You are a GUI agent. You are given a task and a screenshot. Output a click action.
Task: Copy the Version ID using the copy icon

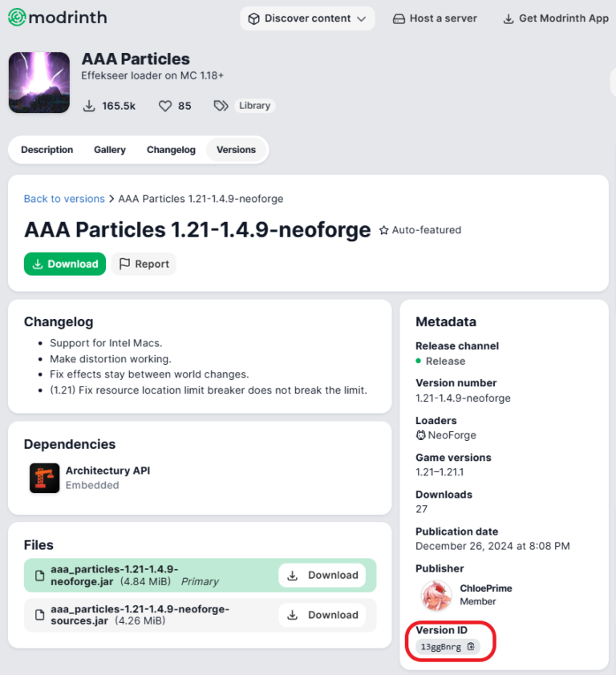coord(469,646)
